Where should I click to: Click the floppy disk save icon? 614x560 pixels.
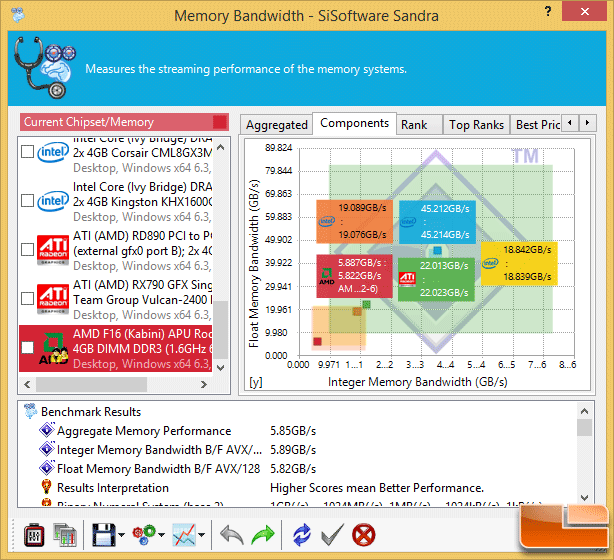103,535
